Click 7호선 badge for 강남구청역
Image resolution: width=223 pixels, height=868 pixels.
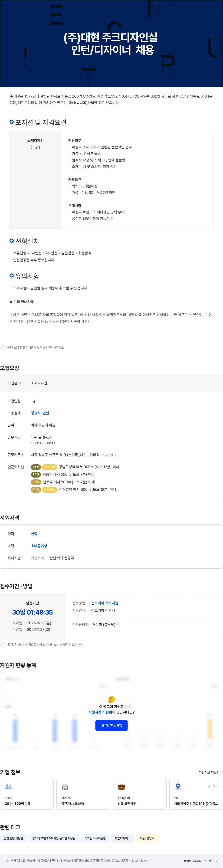36,467
